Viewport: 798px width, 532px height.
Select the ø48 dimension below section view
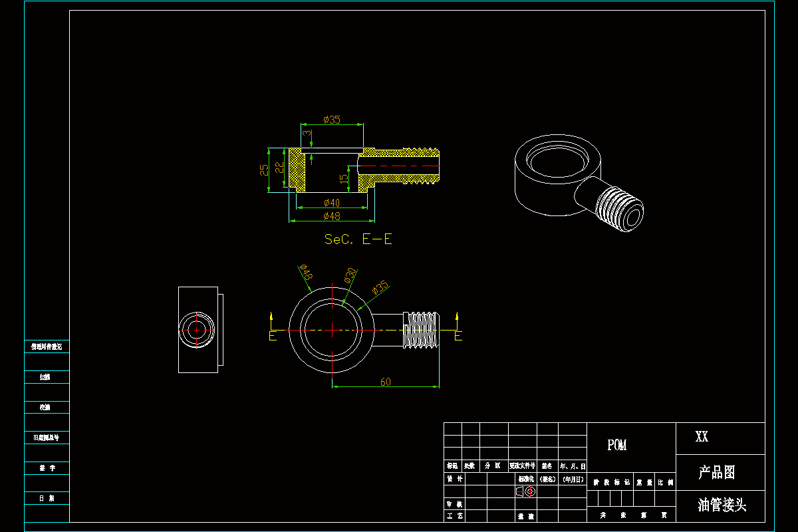pos(331,216)
